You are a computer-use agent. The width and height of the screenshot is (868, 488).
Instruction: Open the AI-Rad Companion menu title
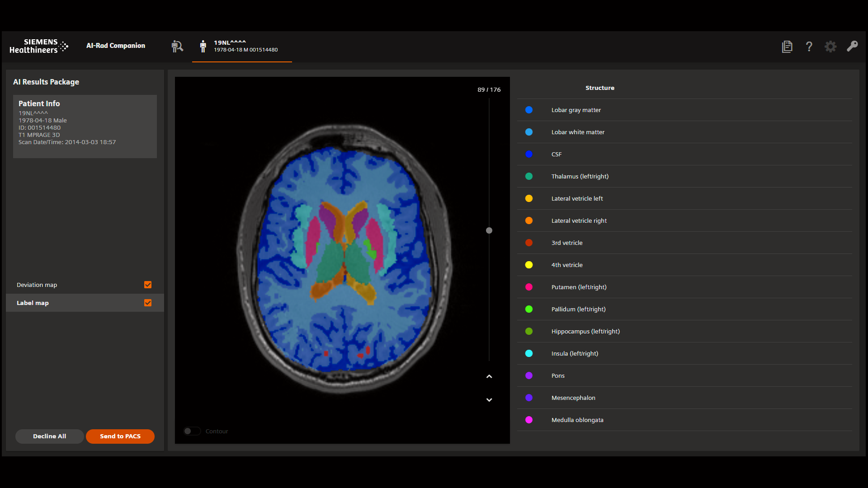point(115,46)
